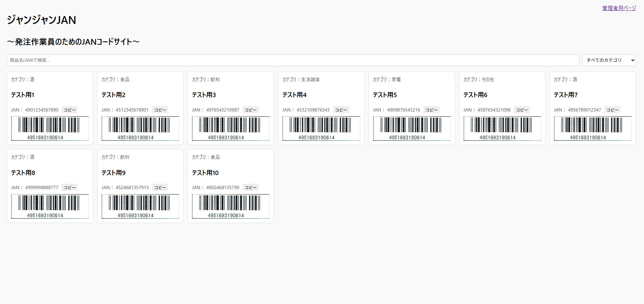This screenshot has width=644, height=304.
Task: Open the すべてのカテゴリ category dropdown
Action: (x=608, y=60)
